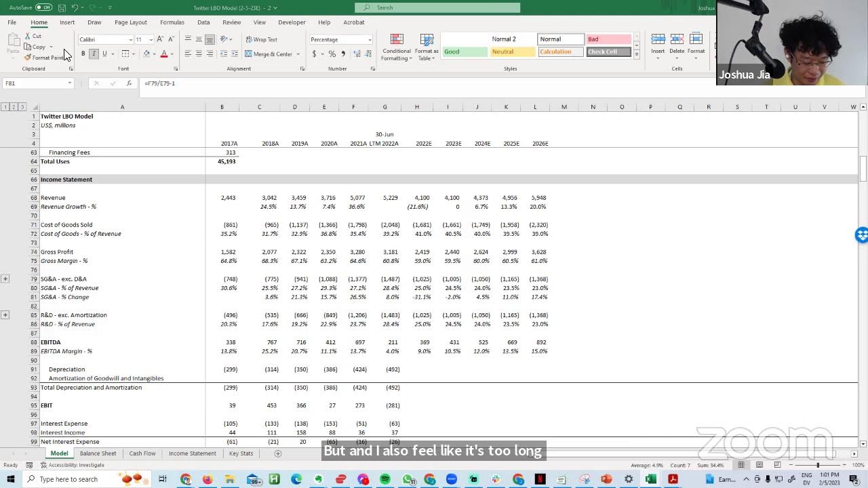
Task: Click the zoom slider in the status bar
Action: pyautogui.click(x=817, y=465)
